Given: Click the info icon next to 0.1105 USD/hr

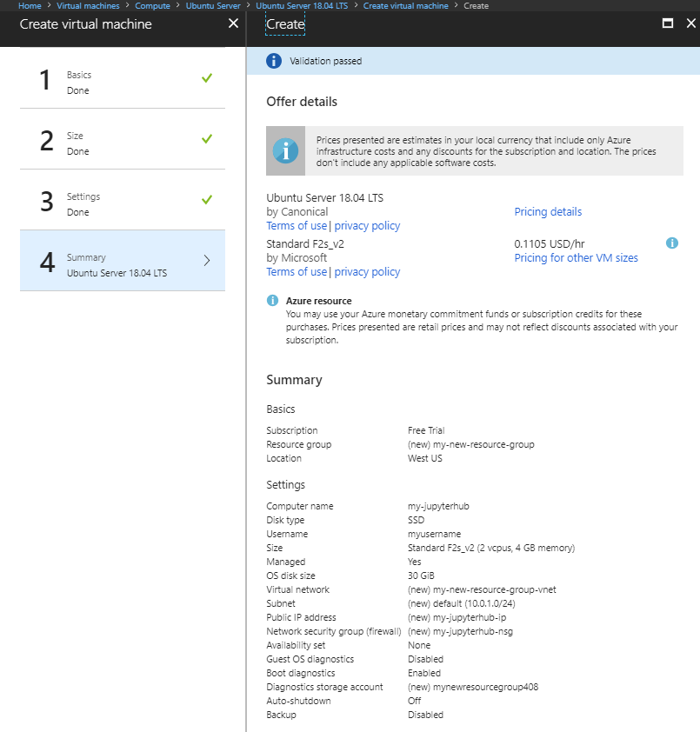Looking at the screenshot, I should [x=671, y=243].
